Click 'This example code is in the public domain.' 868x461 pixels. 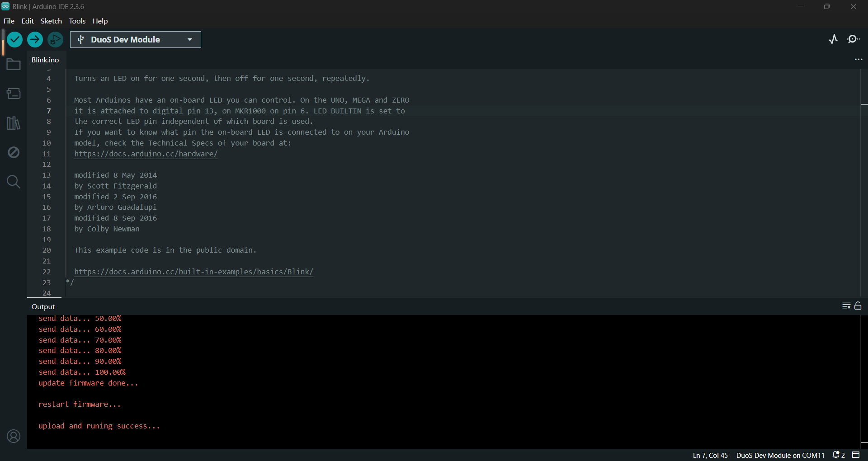165,250
